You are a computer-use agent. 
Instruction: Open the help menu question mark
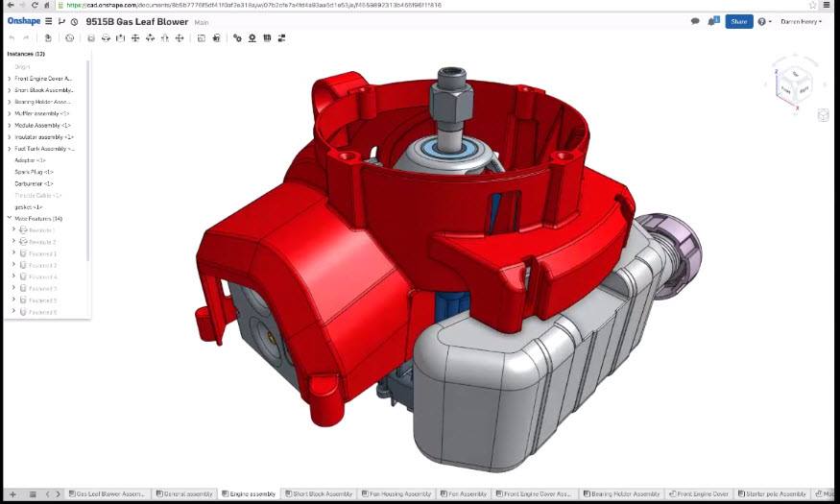click(x=763, y=22)
